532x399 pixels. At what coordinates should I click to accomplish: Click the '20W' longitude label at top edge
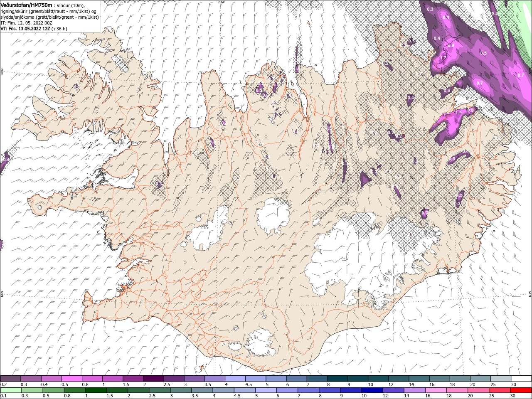pos(221,2)
